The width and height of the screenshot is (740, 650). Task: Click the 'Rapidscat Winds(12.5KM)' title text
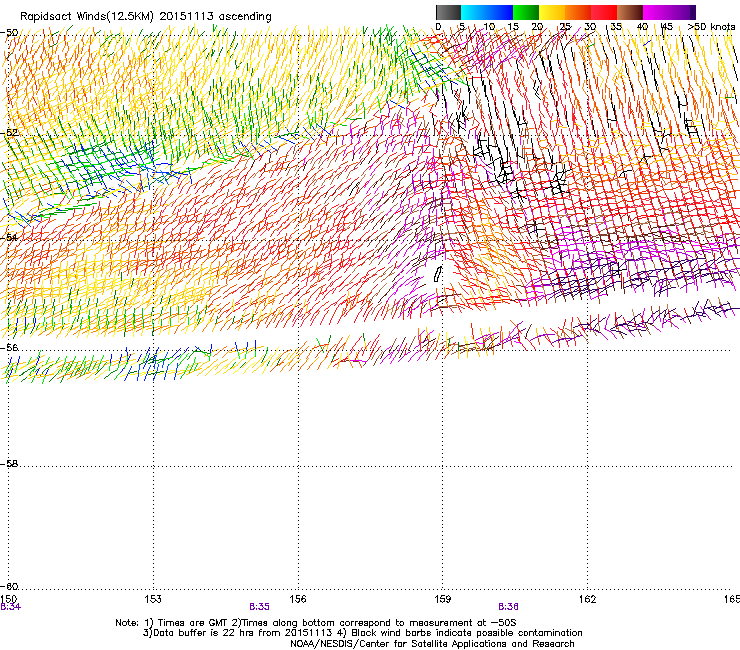87,17
